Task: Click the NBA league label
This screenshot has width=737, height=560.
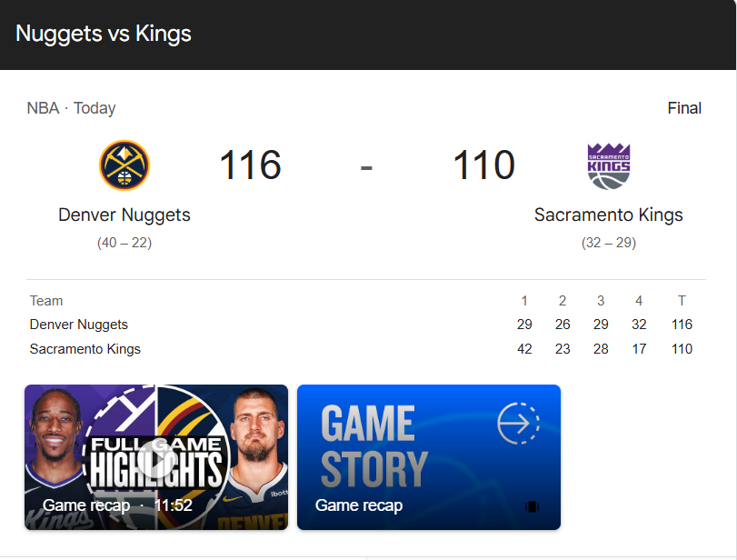Action: [x=43, y=108]
